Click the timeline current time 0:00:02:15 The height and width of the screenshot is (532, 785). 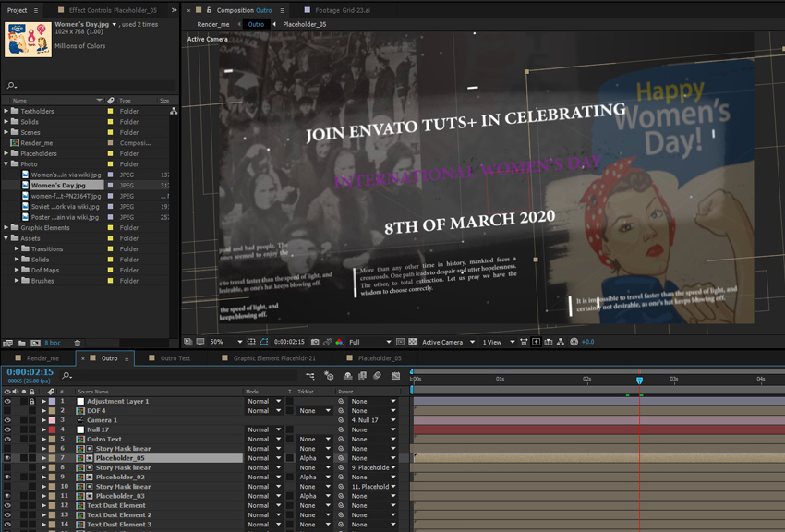(30, 372)
